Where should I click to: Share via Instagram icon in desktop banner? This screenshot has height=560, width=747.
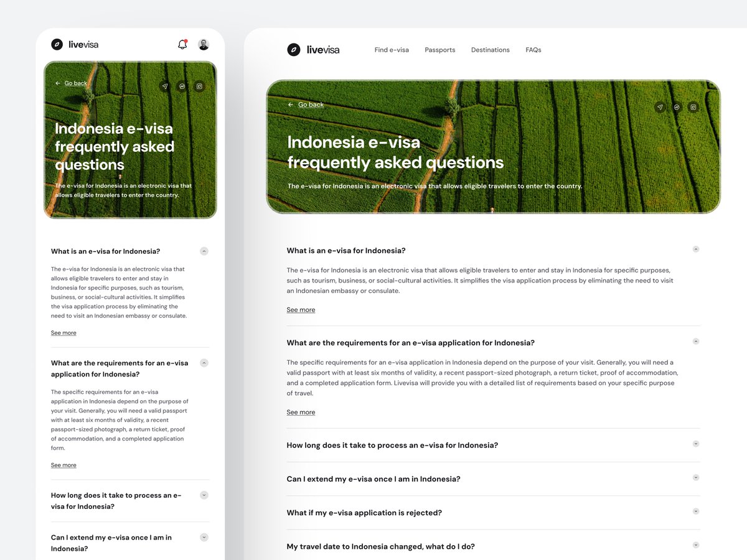click(x=693, y=107)
